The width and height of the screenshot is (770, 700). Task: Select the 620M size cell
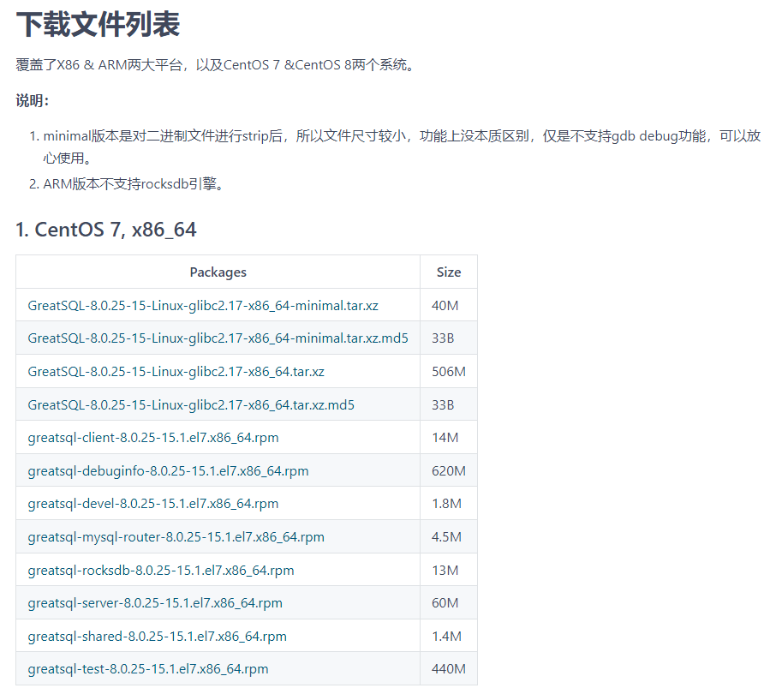click(449, 471)
